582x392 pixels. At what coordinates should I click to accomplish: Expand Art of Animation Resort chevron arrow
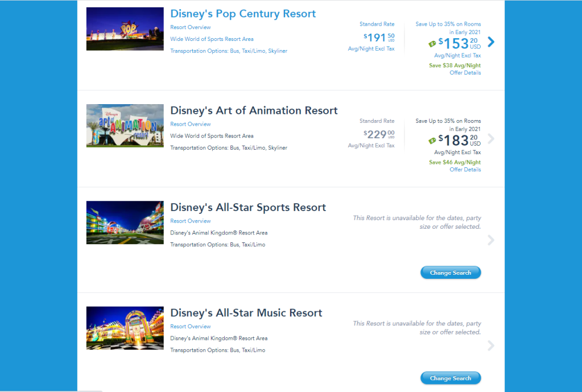pos(491,139)
